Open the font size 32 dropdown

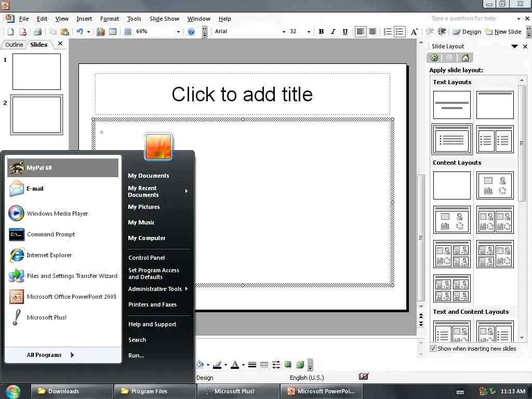coord(309,32)
